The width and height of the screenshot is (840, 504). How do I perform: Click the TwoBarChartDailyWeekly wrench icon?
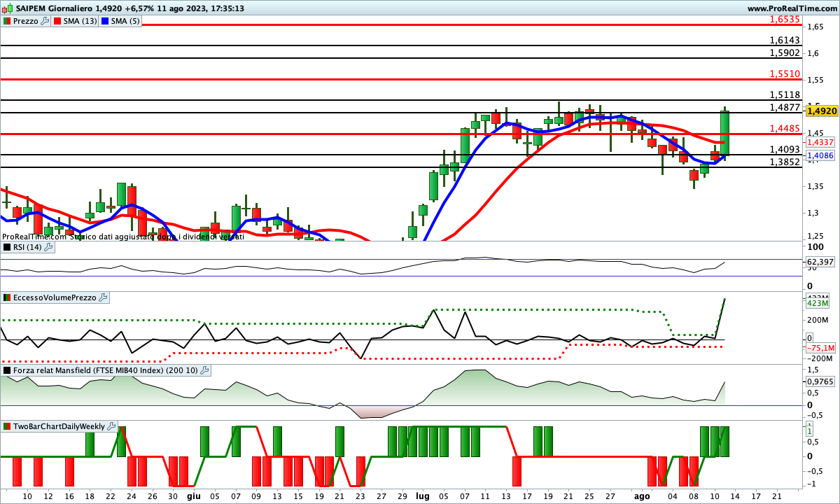tap(112, 426)
